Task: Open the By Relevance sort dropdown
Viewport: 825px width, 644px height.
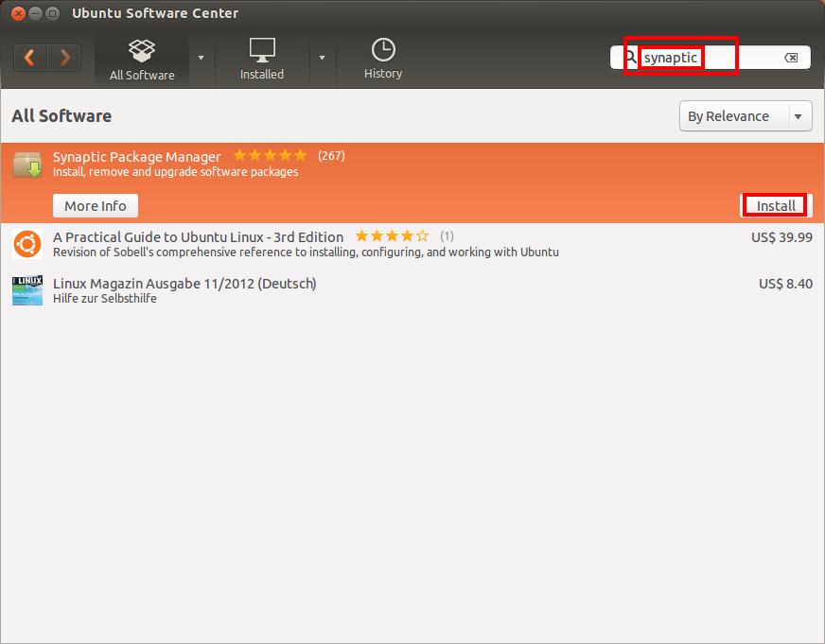Action: (746, 116)
